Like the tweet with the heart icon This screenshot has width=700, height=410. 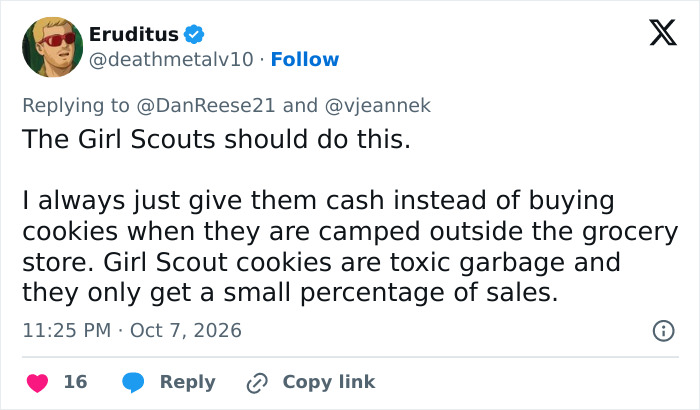click(x=38, y=382)
